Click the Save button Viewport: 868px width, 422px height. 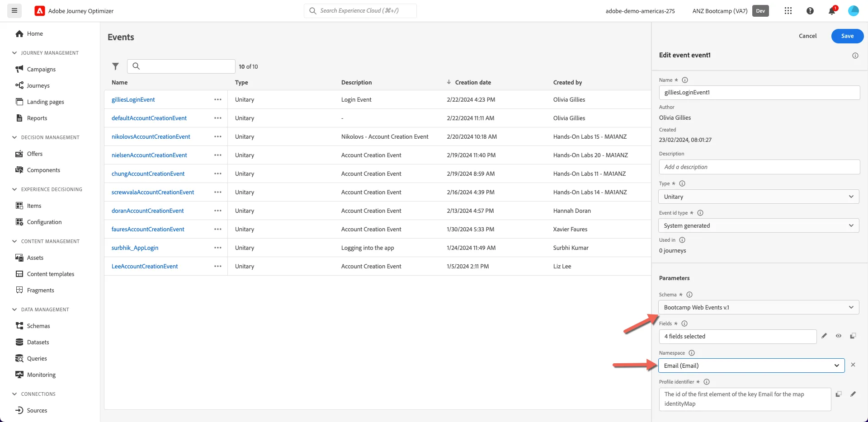tap(847, 36)
